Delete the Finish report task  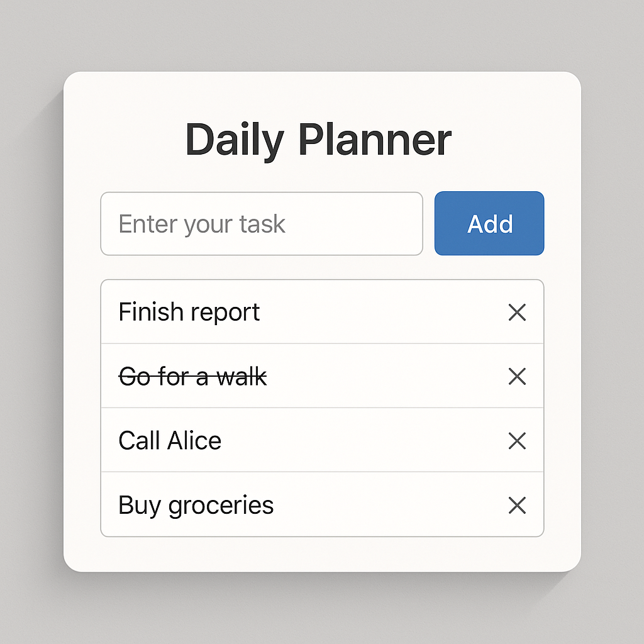(517, 312)
